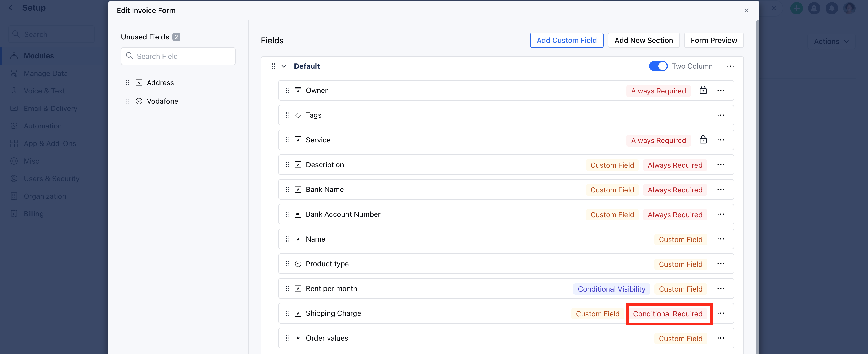Image resolution: width=868 pixels, height=354 pixels.
Task: Select the Vodafone unused field
Action: (162, 101)
